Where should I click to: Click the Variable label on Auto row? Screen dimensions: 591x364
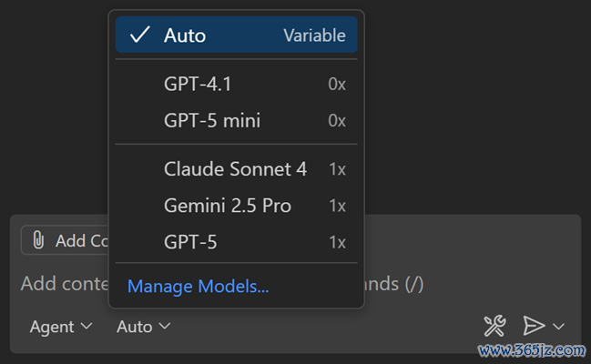pyautogui.click(x=314, y=35)
